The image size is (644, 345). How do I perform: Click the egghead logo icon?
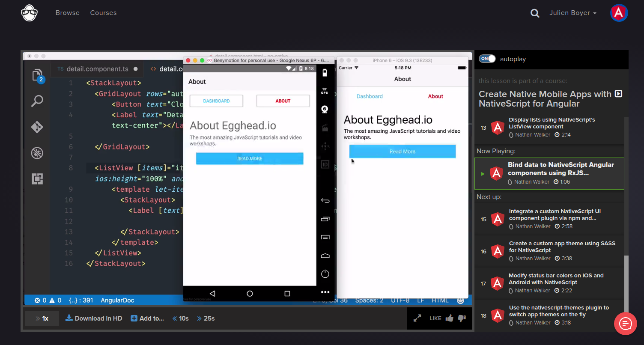point(29,13)
